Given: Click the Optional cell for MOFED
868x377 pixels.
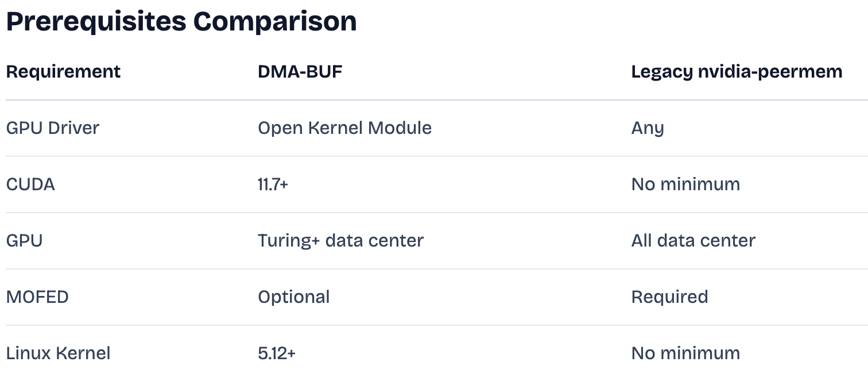Looking at the screenshot, I should pos(294,297).
